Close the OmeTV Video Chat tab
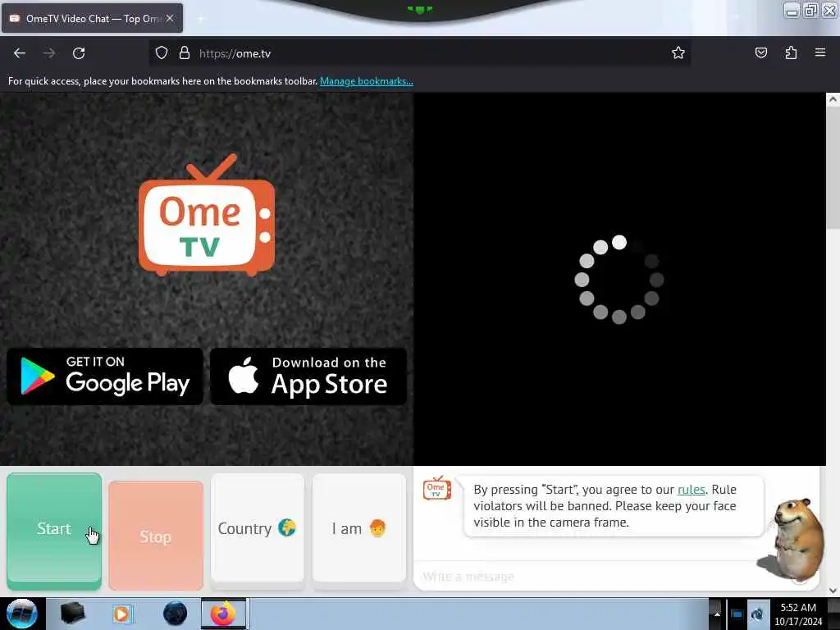Viewport: 840px width, 630px height. click(x=170, y=18)
